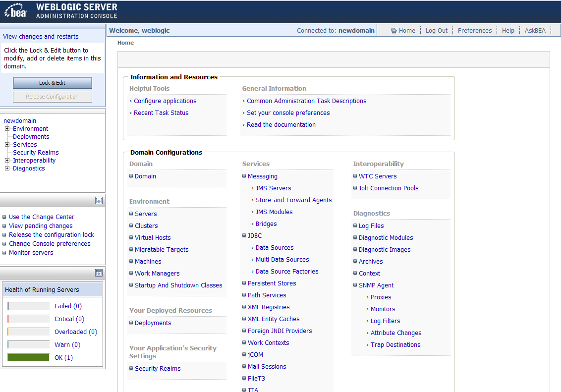Open Store-and-Forward Agents link
Image resolution: width=561 pixels, height=392 pixels.
294,200
